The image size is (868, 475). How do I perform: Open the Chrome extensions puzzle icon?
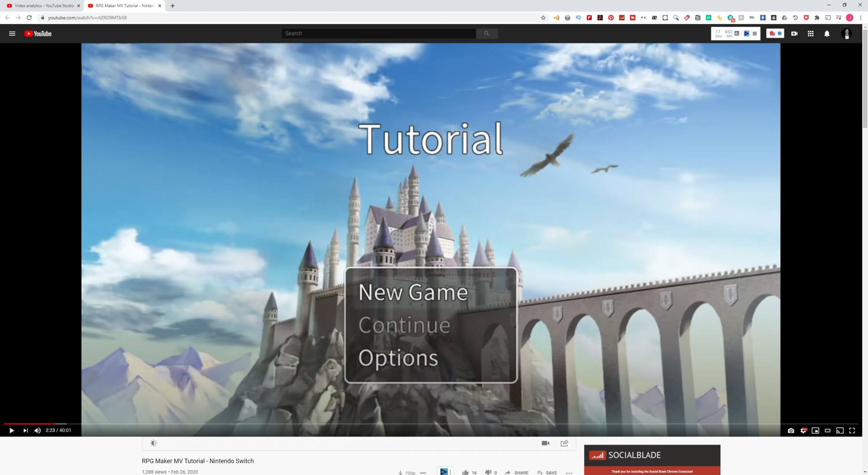(x=817, y=17)
